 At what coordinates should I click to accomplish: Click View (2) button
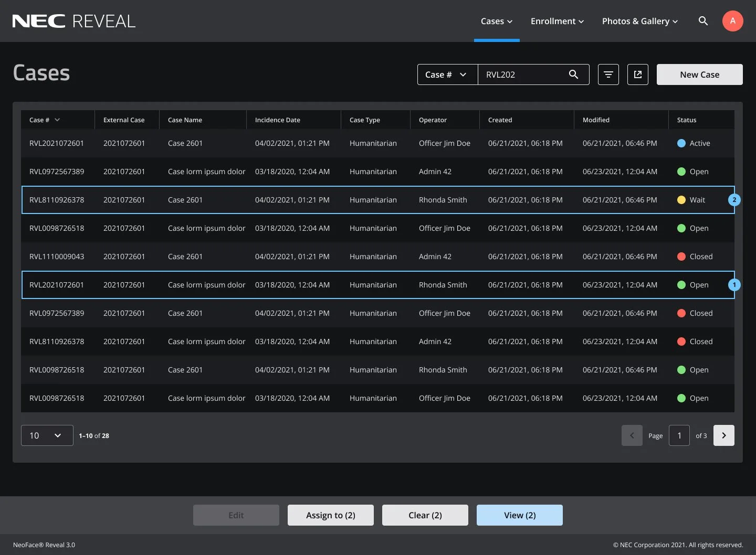coord(520,515)
